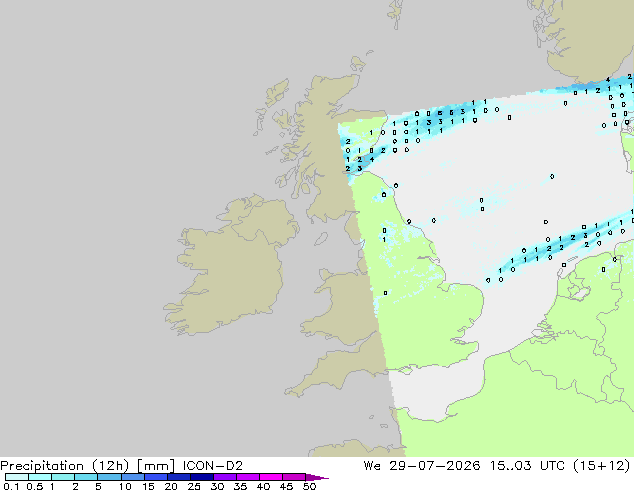Click the arrow tip at the legend's 50 end
Screen dimensions: 634x490
(x=317, y=477)
